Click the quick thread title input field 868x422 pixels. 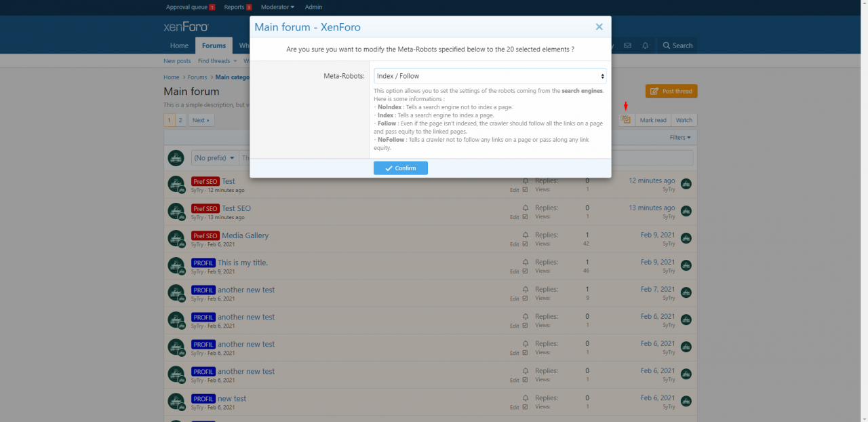tap(467, 158)
